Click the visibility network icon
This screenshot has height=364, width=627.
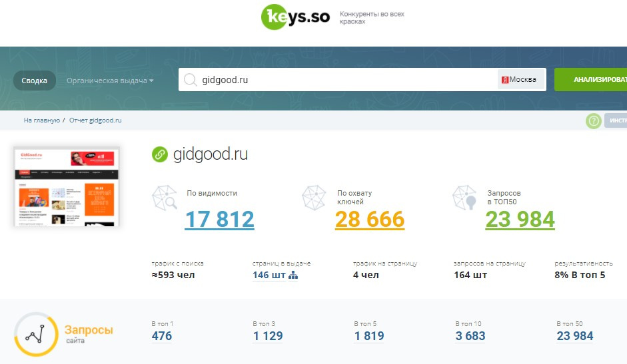point(165,198)
